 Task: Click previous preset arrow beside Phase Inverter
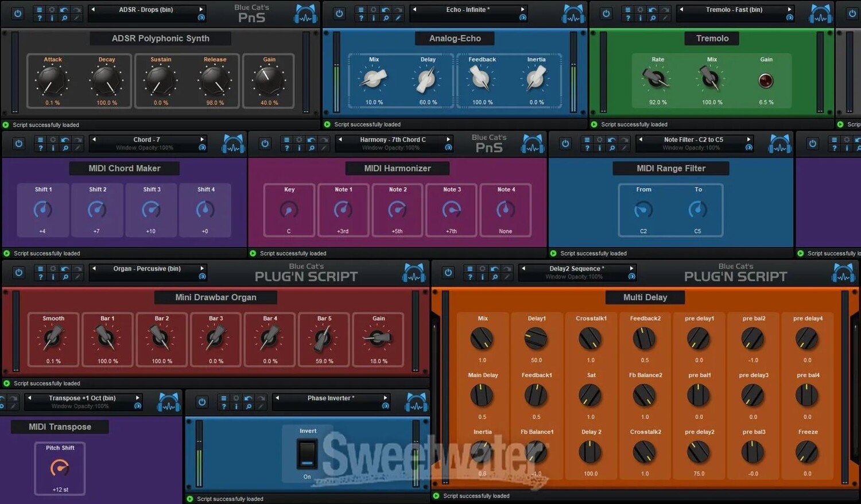[277, 398]
